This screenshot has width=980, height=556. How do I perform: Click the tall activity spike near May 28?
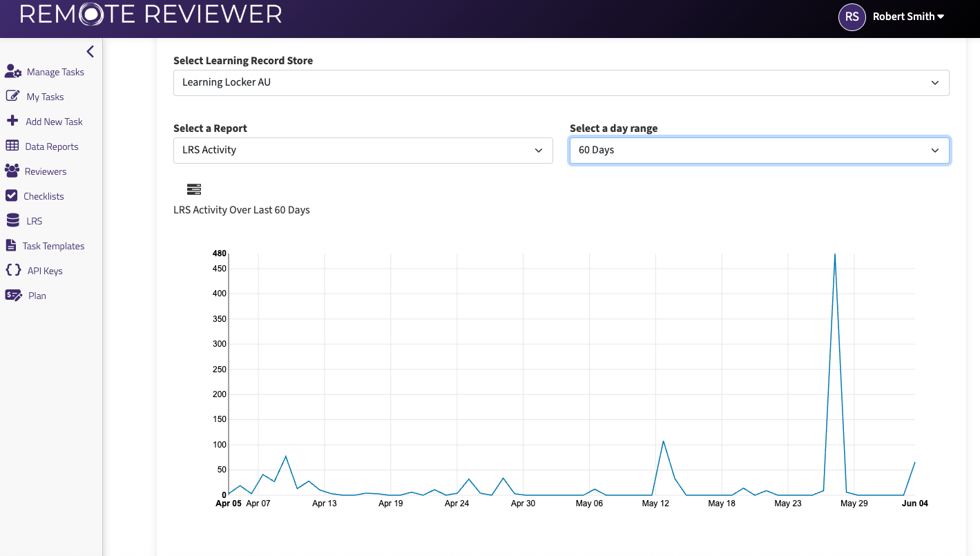836,256
